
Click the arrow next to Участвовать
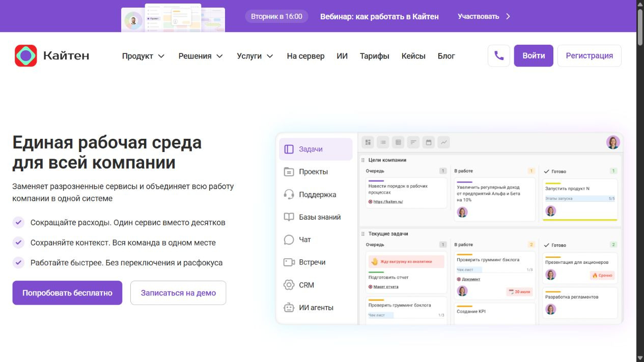508,16
